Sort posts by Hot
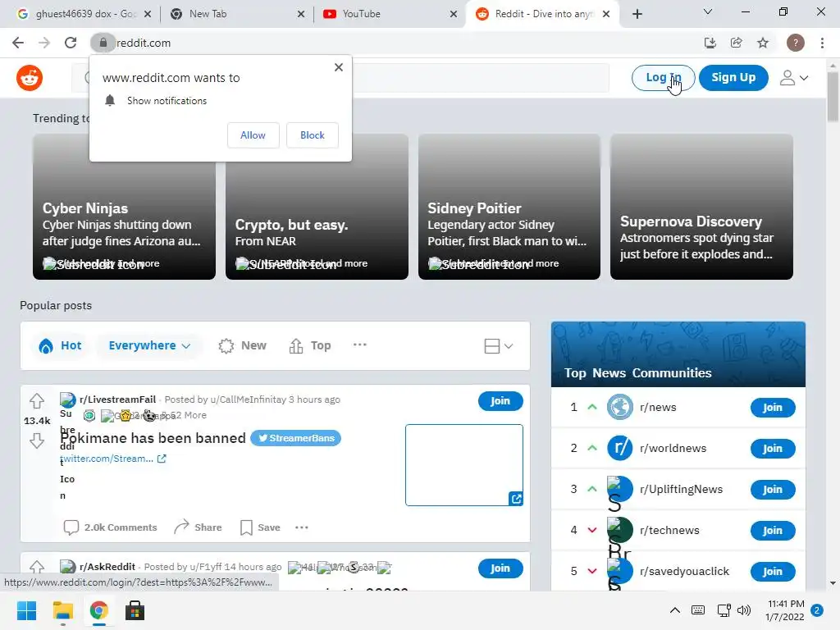Screen dimensions: 840x630 pos(60,345)
